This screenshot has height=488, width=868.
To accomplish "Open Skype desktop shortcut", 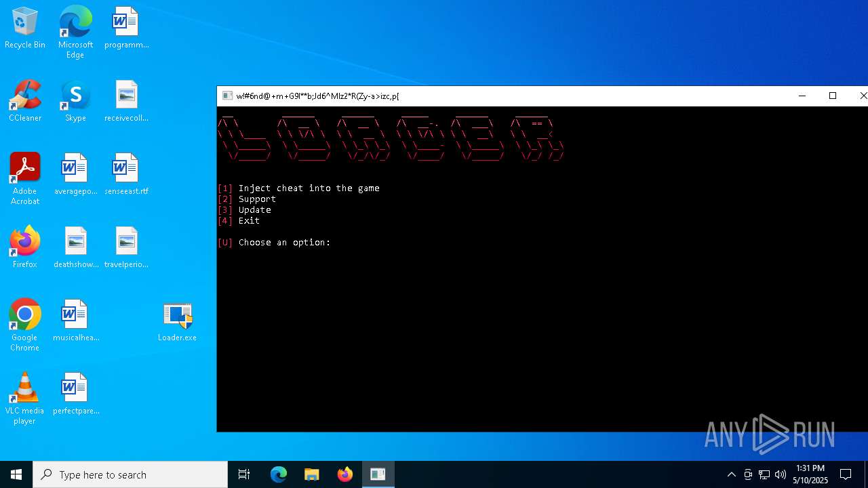I will click(x=75, y=102).
